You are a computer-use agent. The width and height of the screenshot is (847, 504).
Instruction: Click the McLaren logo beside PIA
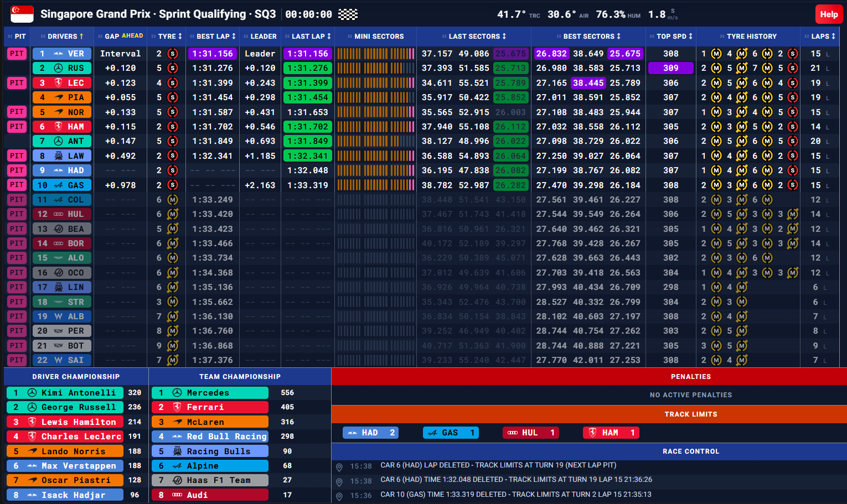[x=58, y=97]
